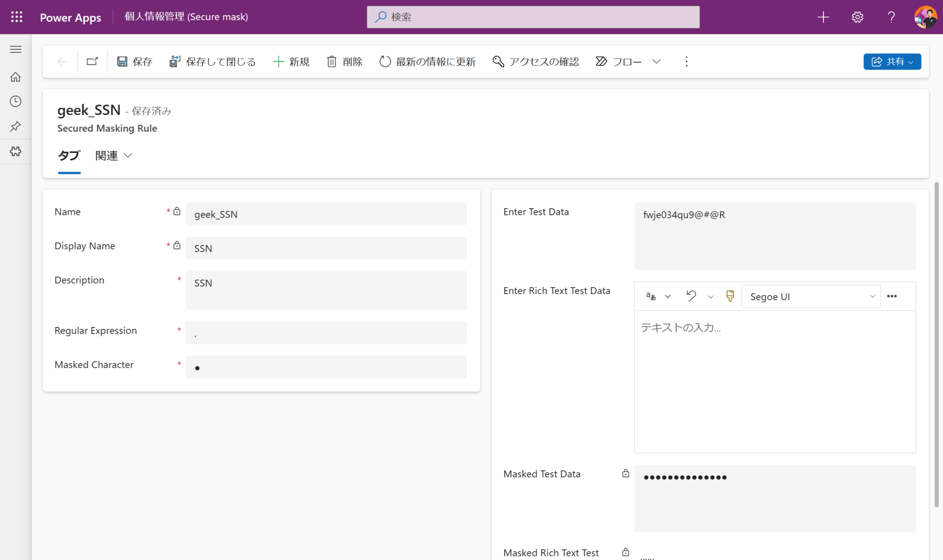This screenshot has height=560, width=943.
Task: Go to Home in the left sidebar
Action: point(16,77)
